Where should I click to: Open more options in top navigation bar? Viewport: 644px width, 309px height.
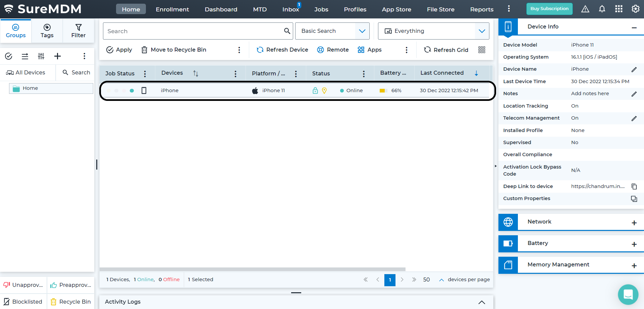pos(509,9)
